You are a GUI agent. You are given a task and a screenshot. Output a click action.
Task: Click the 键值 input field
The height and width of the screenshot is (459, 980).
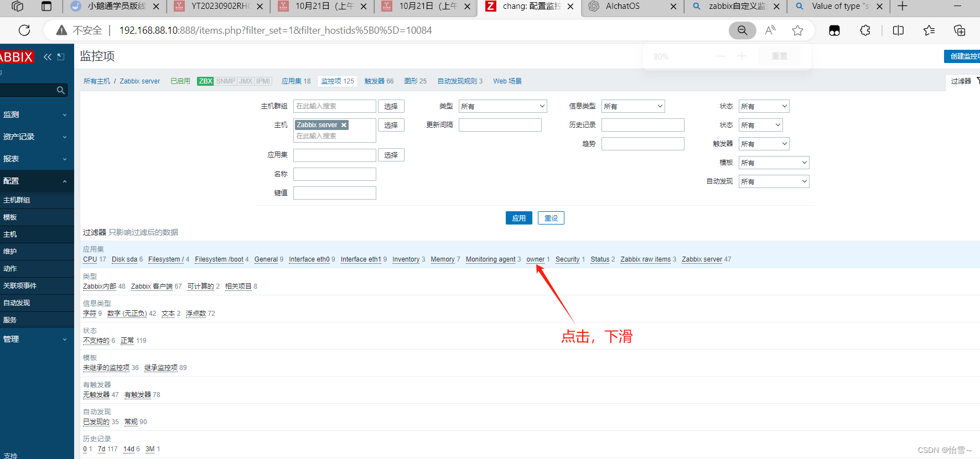coord(335,193)
